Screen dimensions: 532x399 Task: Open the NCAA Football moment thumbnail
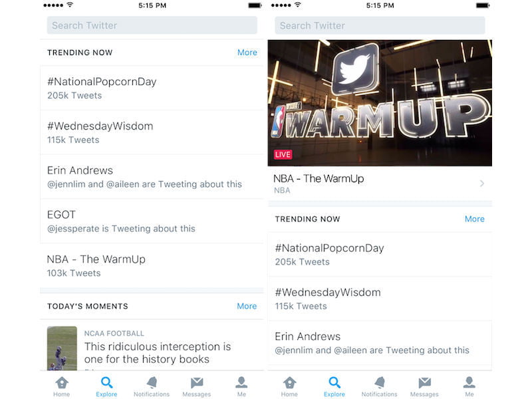[62, 347]
